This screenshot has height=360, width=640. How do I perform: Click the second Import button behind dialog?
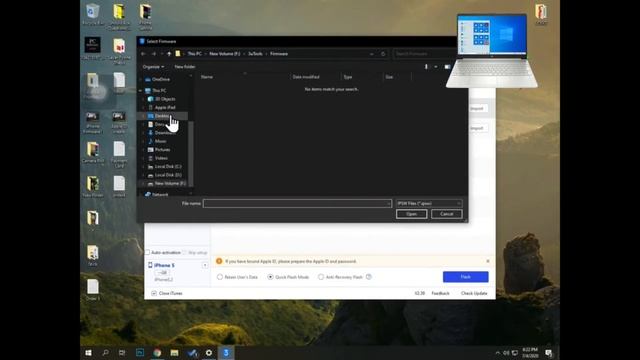[x=477, y=128]
